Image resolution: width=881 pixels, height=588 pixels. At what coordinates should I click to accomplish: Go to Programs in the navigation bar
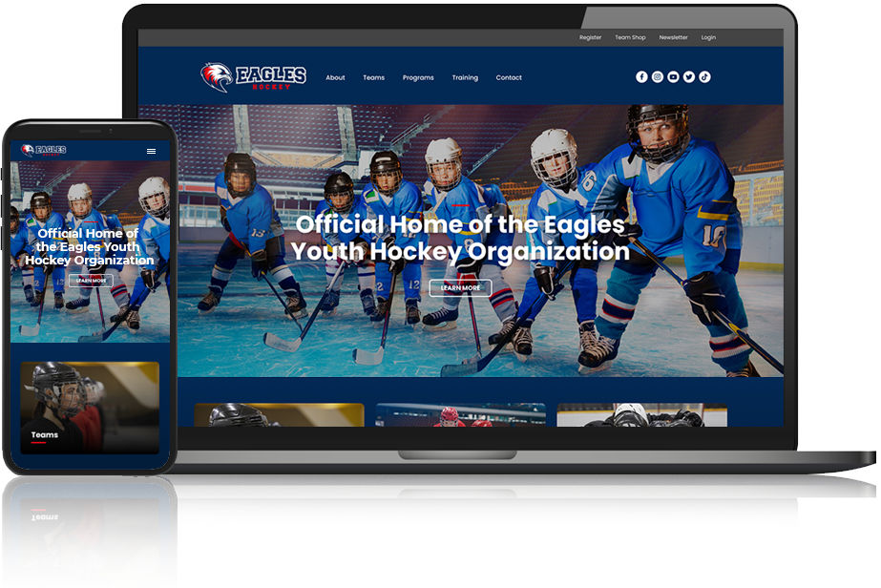point(418,78)
